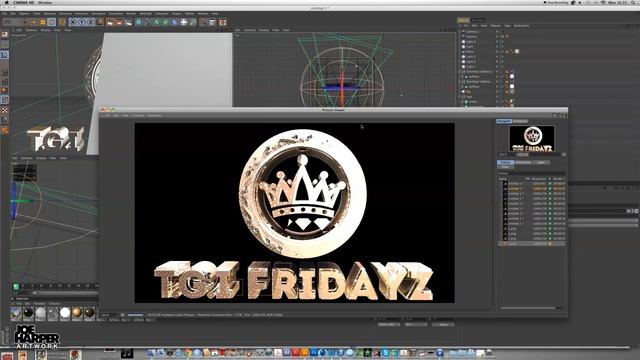Click the timeline range slider below the ruler

pos(65,293)
